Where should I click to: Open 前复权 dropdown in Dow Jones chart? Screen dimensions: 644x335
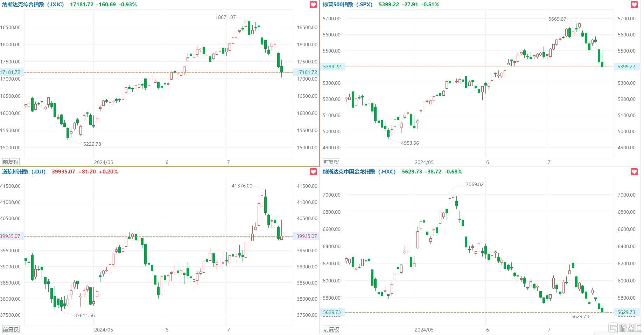pyautogui.click(x=10, y=329)
